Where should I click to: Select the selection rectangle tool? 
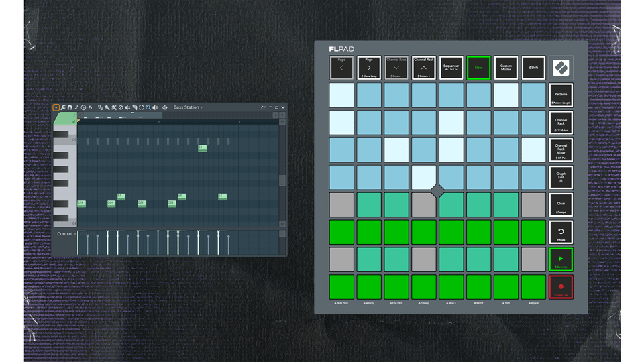point(142,107)
